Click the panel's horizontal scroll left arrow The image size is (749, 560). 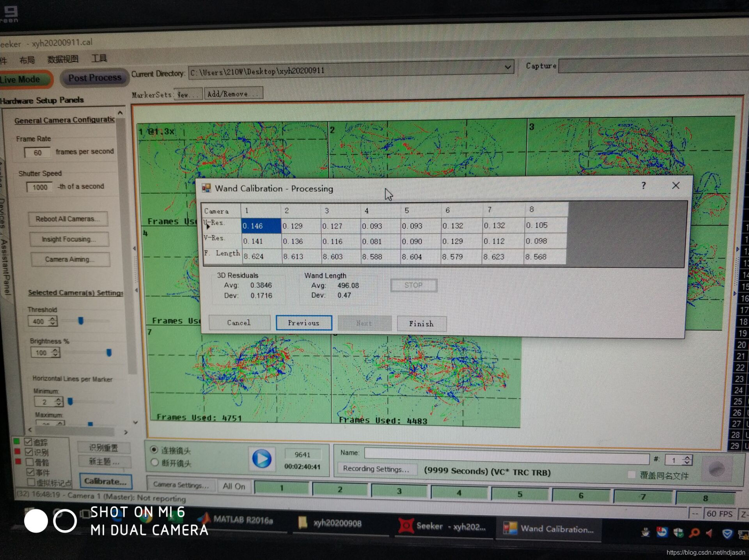[30, 430]
